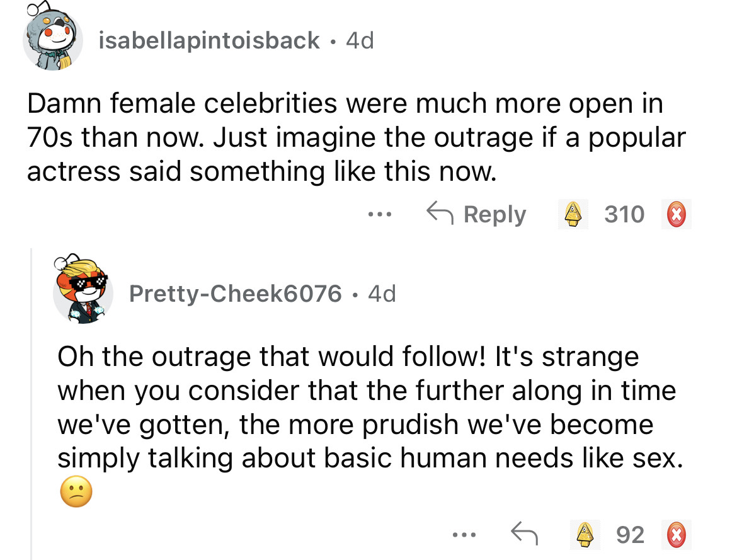The image size is (737, 560).
Task: Click the 310 vote score
Action: (x=624, y=215)
